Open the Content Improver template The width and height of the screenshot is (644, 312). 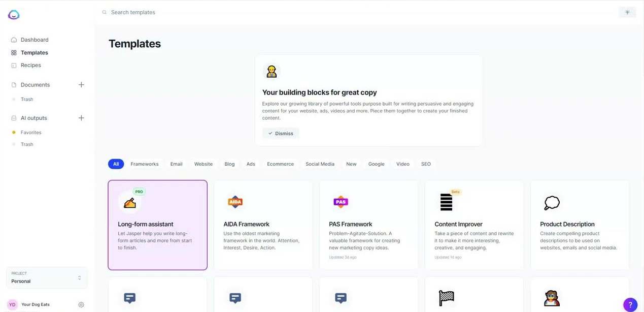[474, 225]
